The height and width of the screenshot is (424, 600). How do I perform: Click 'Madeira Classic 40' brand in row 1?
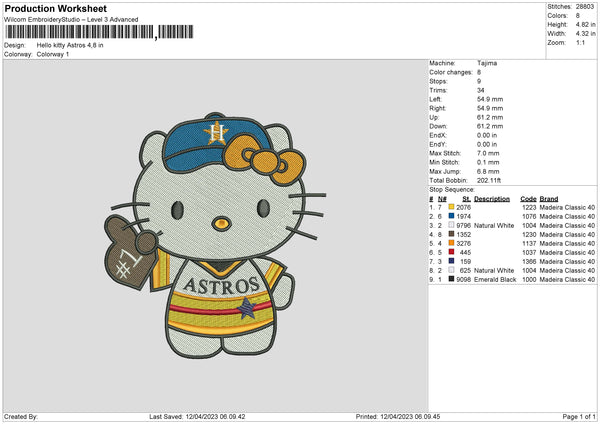click(x=567, y=207)
